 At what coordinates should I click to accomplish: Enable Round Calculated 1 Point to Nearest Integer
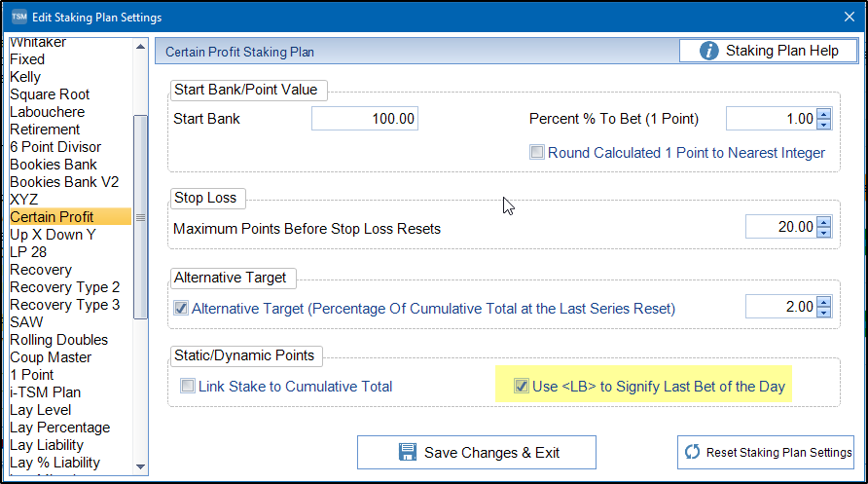537,153
